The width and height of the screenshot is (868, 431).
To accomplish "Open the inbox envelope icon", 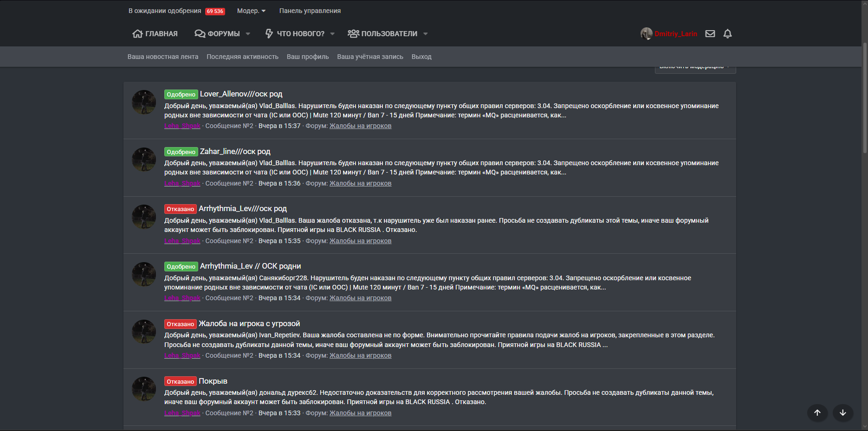I will coord(710,34).
